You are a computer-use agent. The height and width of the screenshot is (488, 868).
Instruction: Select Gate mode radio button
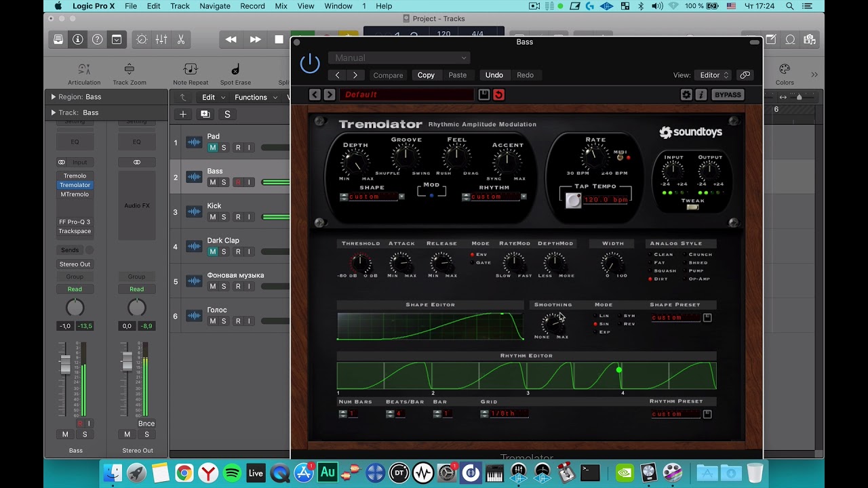(x=473, y=262)
